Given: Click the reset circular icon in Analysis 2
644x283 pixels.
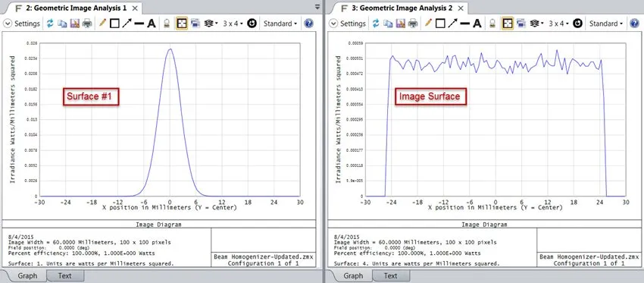Looking at the screenshot, I should click(577, 24).
